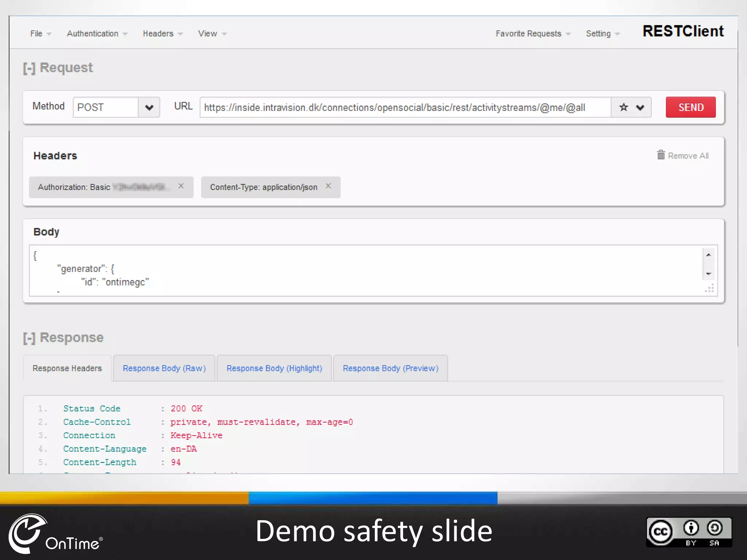The width and height of the screenshot is (747, 560).
Task: Click the body scrollbar up arrow
Action: [708, 255]
